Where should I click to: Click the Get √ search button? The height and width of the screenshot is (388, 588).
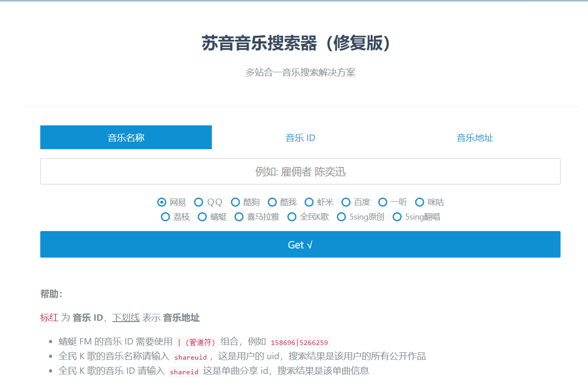pyautogui.click(x=300, y=244)
